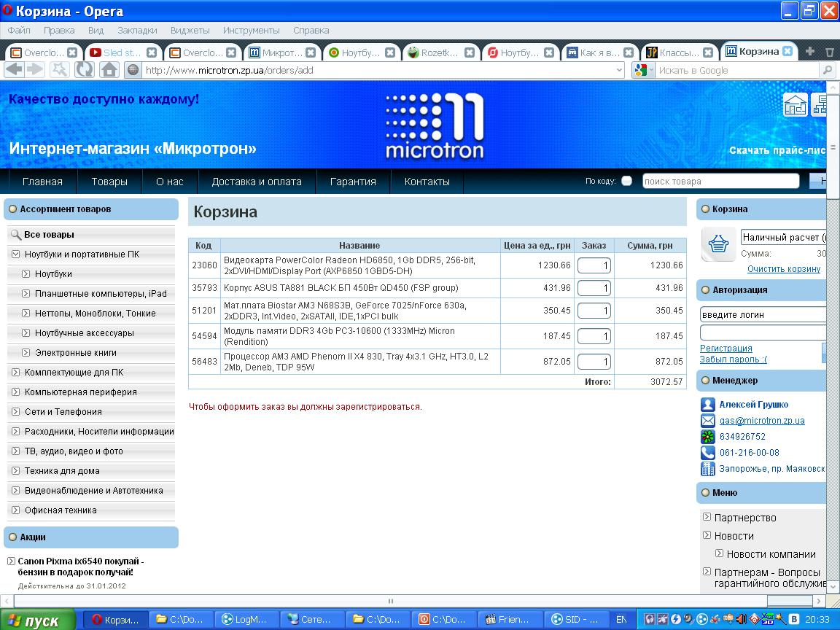Open the Файл menu

tap(19, 31)
